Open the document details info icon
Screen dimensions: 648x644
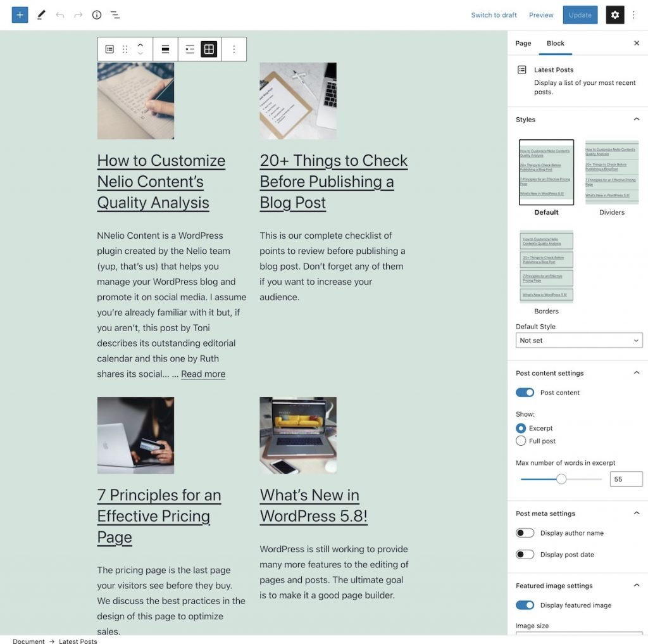click(x=97, y=15)
